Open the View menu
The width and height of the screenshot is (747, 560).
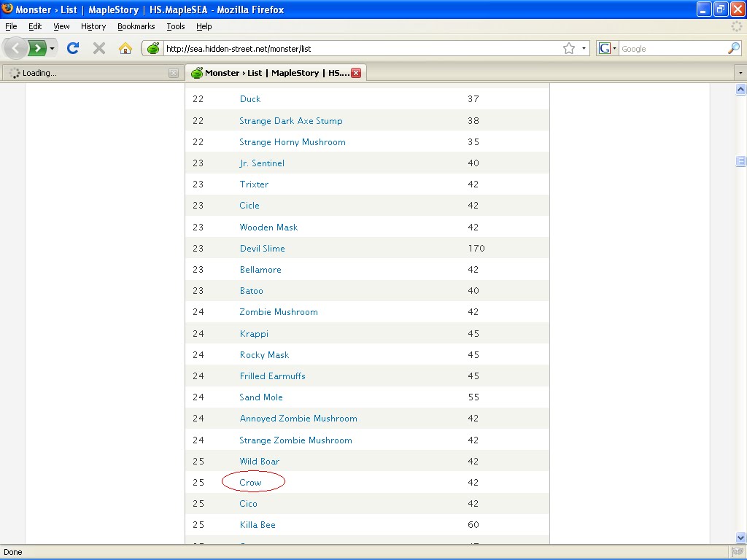coord(61,26)
